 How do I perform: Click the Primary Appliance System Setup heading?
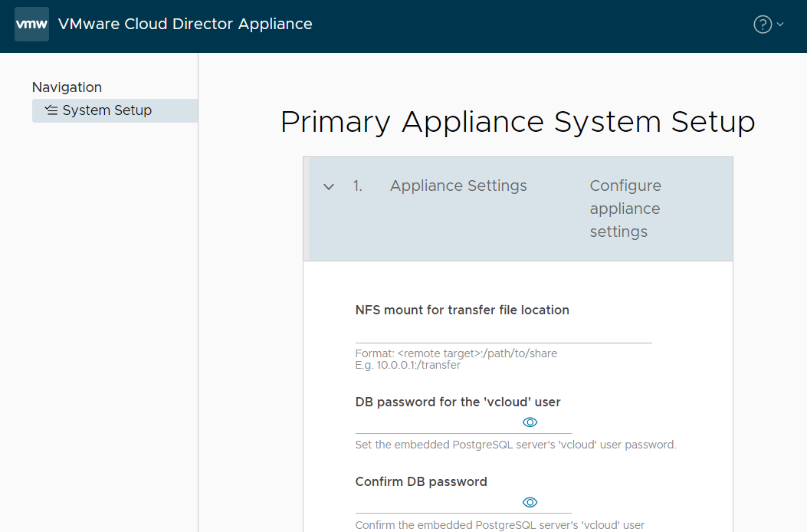pyautogui.click(x=517, y=123)
